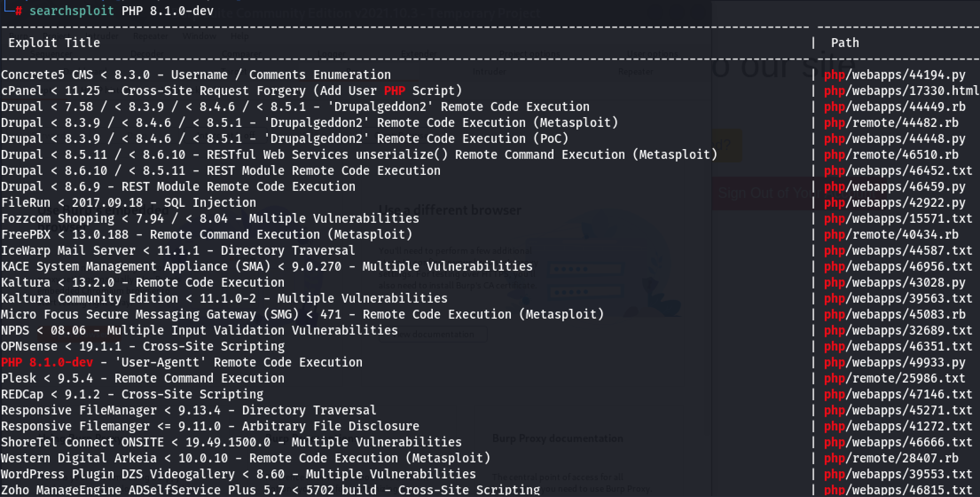This screenshot has width=980, height=497.
Task: Switch to the Logger tab
Action: (x=331, y=53)
